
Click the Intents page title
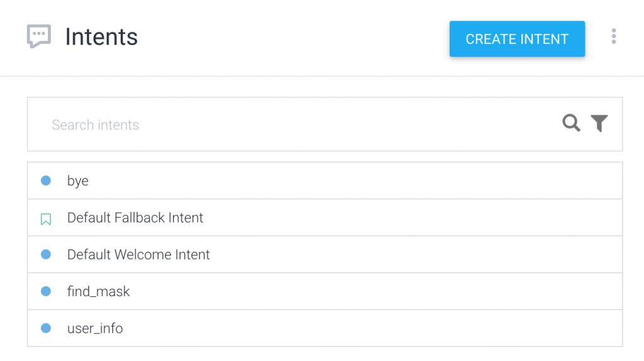pyautogui.click(x=101, y=36)
